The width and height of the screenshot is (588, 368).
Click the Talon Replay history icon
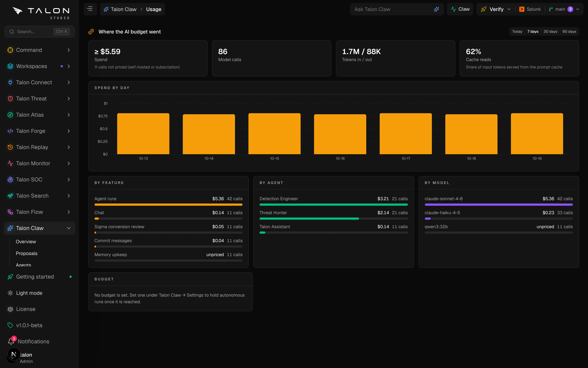coord(10,147)
